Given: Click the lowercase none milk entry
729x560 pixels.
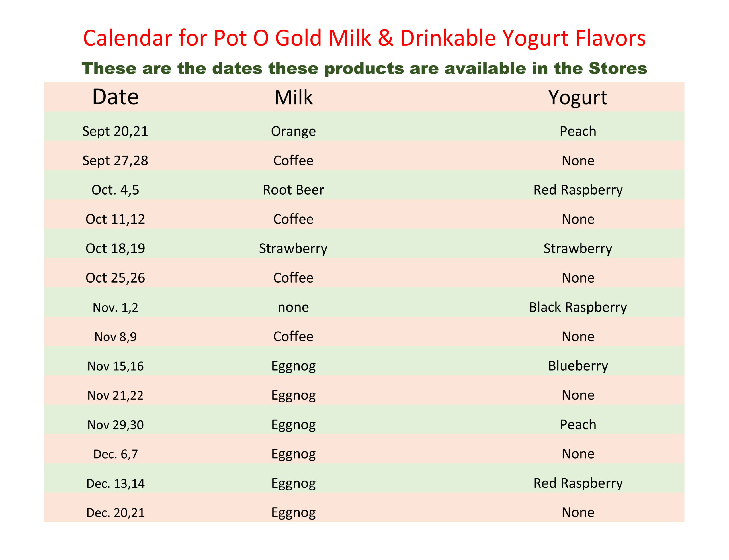Looking at the screenshot, I should (x=293, y=307).
